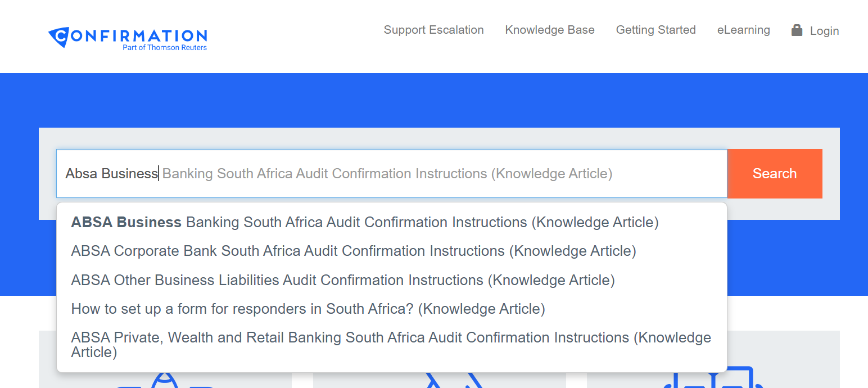Choose the ABSA Corporate Bank South Africa suggestion
This screenshot has width=868, height=388.
coord(354,251)
